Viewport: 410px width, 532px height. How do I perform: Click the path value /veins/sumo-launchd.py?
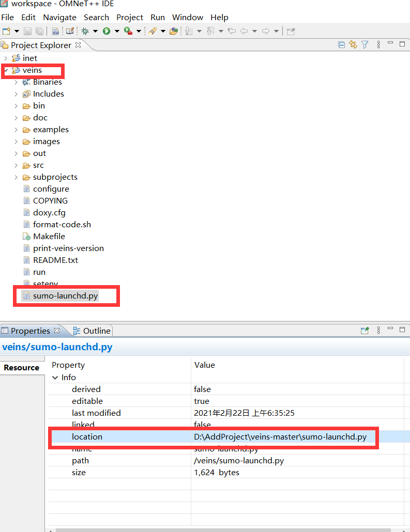[239, 460]
